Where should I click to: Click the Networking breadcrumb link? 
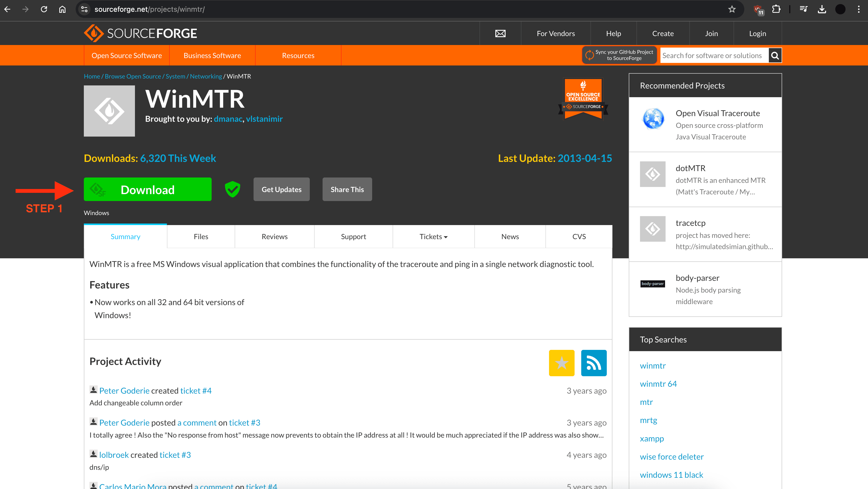[206, 76]
